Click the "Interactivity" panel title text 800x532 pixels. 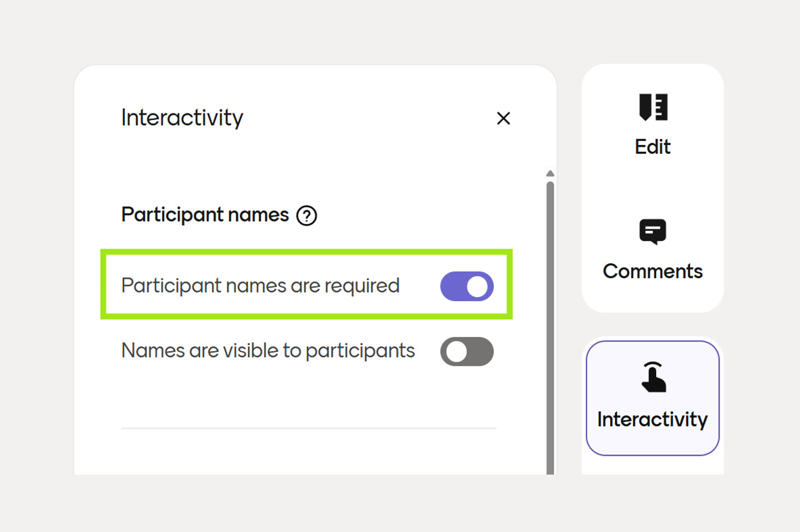(182, 117)
